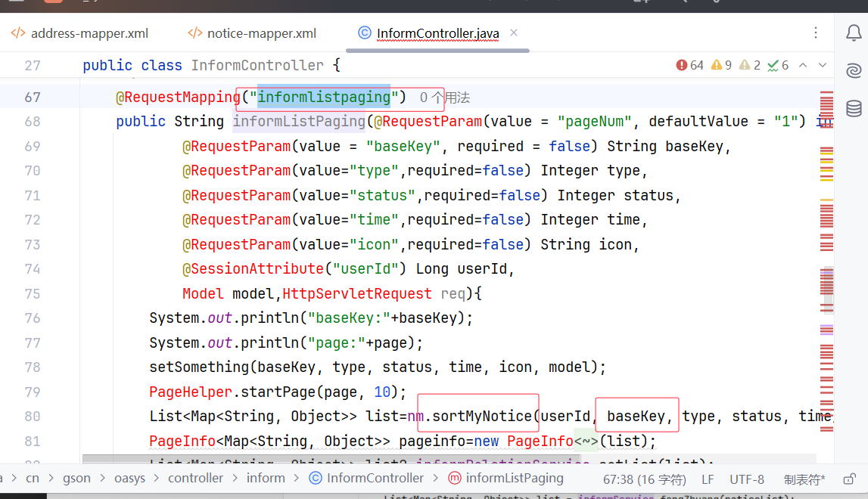Toggle read-only lock icon in status bar

pos(849,479)
